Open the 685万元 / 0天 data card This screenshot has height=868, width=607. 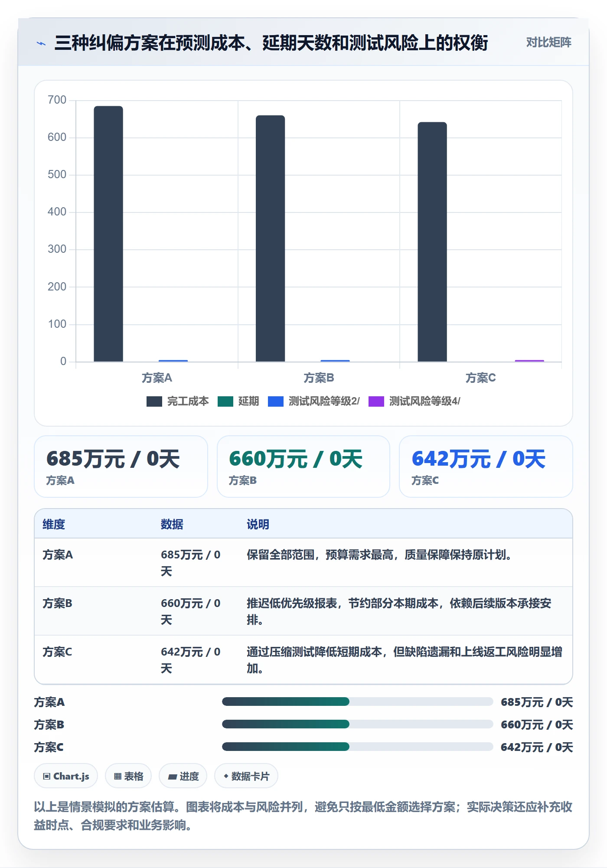[x=121, y=467]
